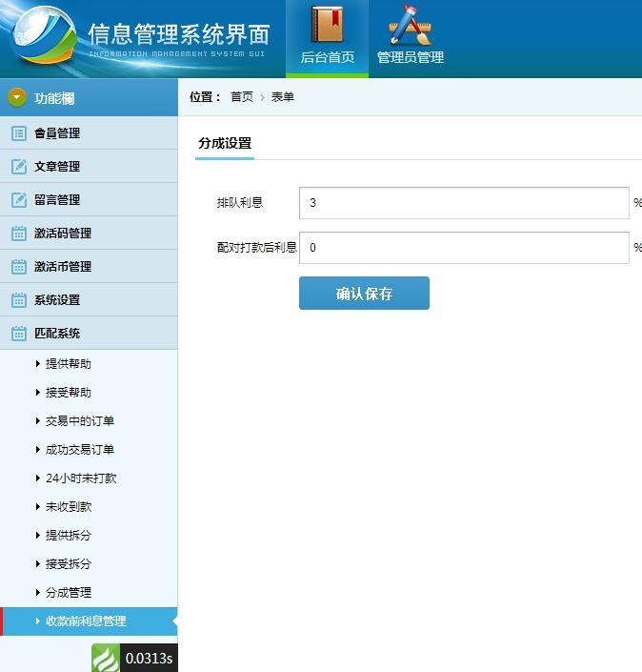Click 表单 in the breadcrumb

(283, 97)
